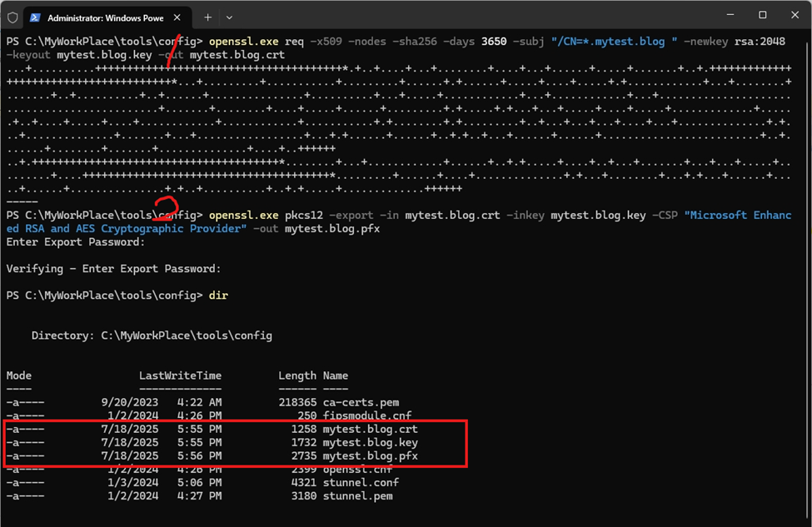
Task: Click stunnel.pem file name in listing
Action: 357,495
